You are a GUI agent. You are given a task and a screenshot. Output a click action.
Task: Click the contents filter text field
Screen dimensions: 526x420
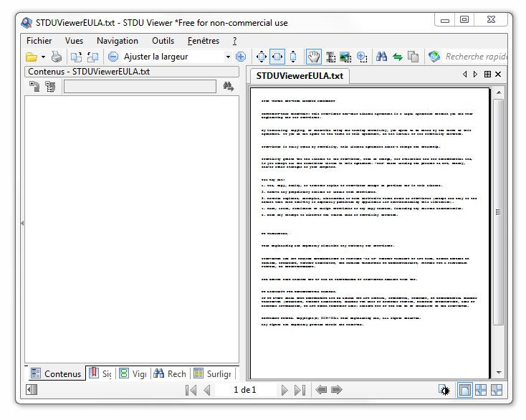point(140,86)
